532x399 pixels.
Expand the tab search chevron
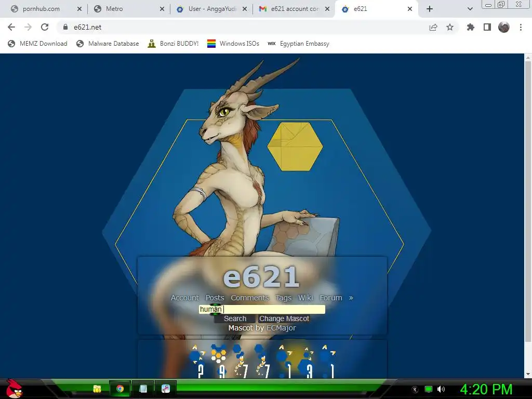470,9
